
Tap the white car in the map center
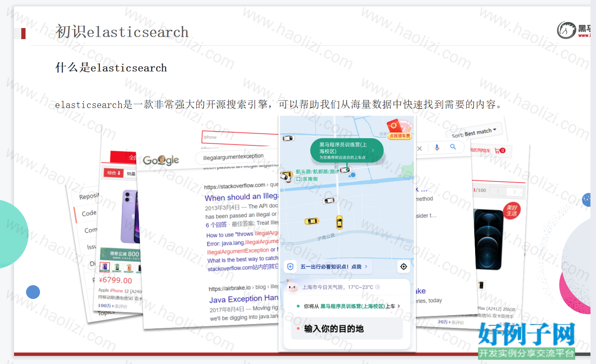pos(328,200)
